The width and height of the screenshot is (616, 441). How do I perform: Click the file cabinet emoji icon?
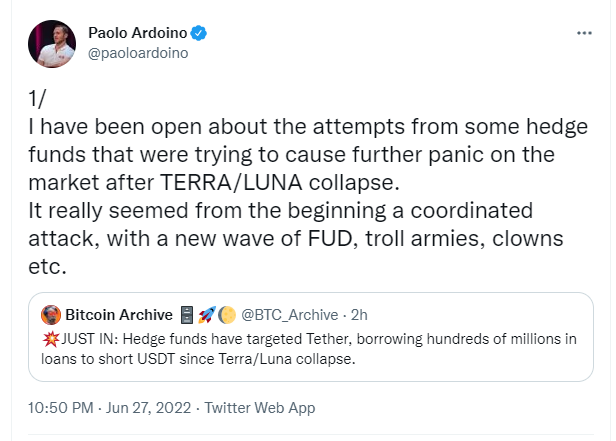pos(187,315)
